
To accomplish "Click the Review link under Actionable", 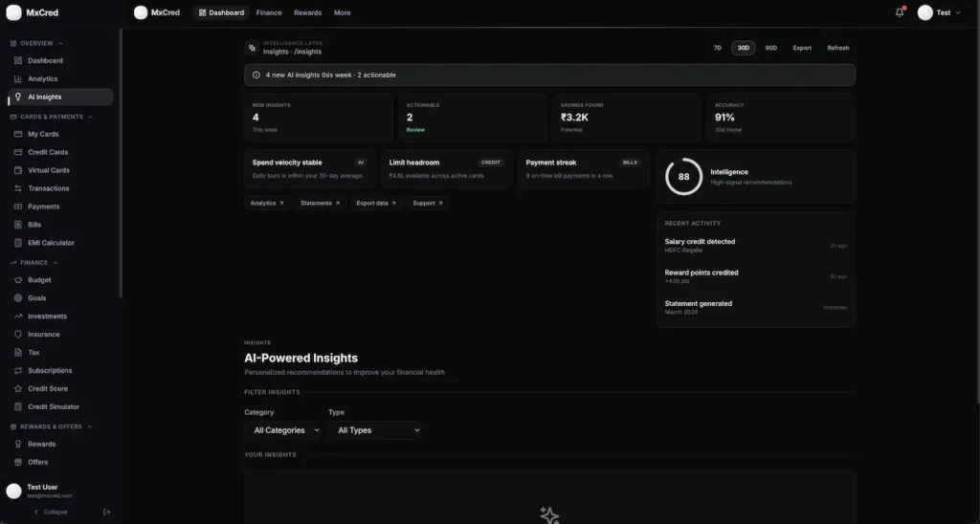I will coord(415,130).
